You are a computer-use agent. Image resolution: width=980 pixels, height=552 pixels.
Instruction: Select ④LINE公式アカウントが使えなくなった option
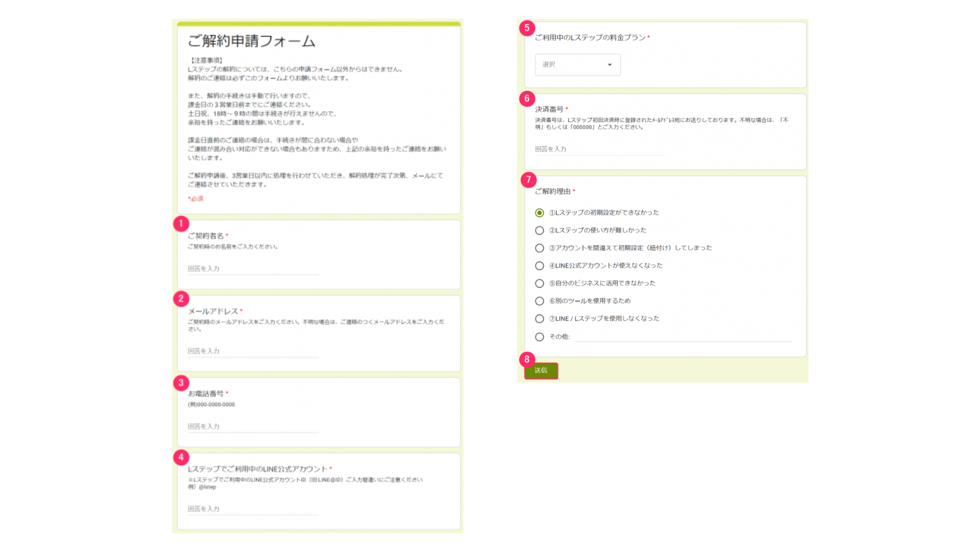click(540, 266)
